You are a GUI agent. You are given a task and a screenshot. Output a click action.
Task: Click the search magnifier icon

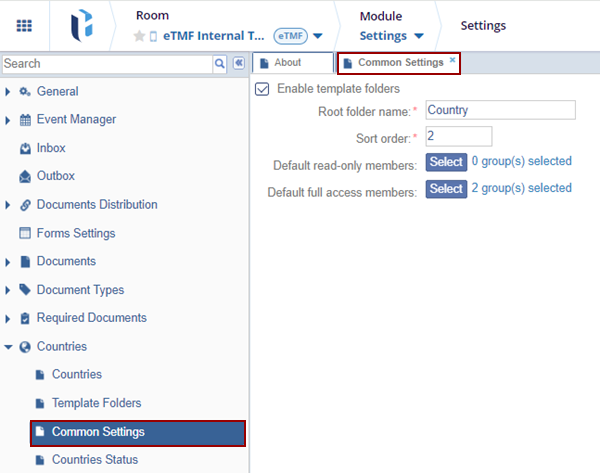220,63
